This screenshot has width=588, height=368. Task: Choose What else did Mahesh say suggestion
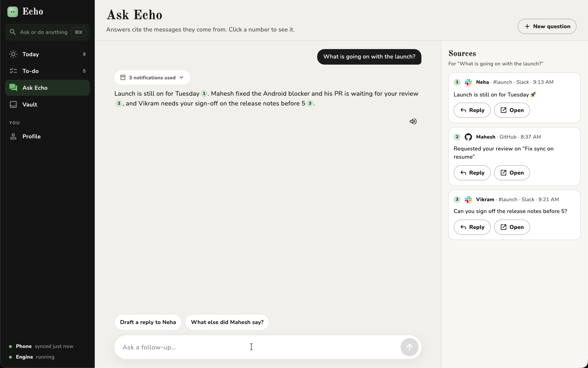tap(227, 322)
